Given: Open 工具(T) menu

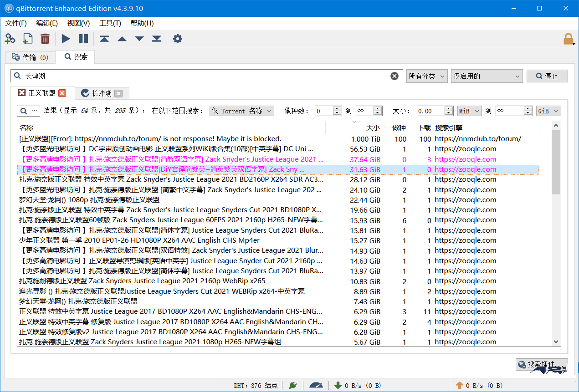Looking at the screenshot, I should point(110,23).
